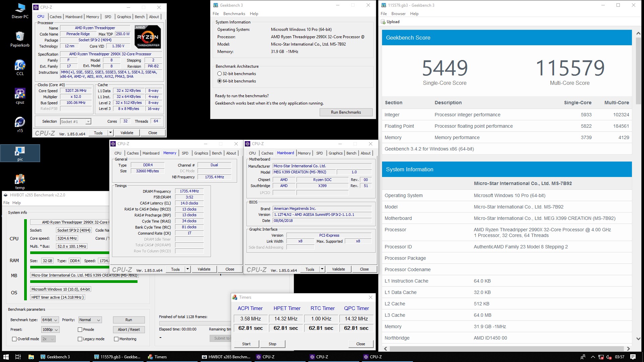The width and height of the screenshot is (644, 362).
Task: Switch to Caches tab in CPU window
Action: click(56, 17)
